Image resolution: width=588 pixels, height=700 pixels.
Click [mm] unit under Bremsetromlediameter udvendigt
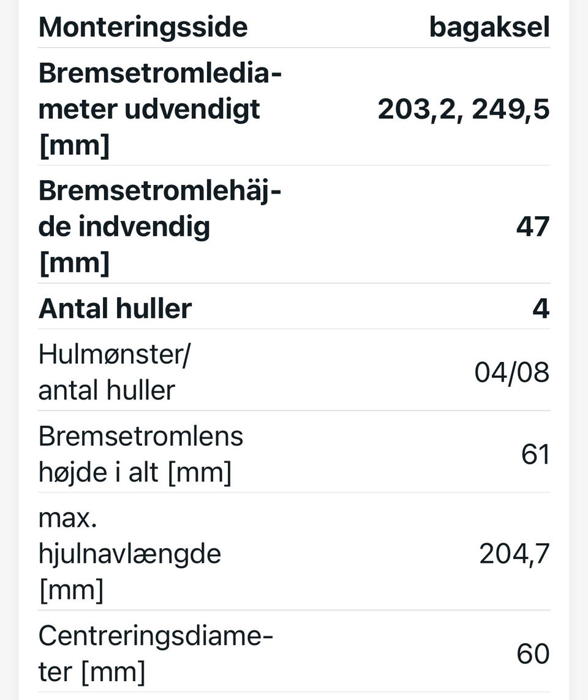coord(74,146)
